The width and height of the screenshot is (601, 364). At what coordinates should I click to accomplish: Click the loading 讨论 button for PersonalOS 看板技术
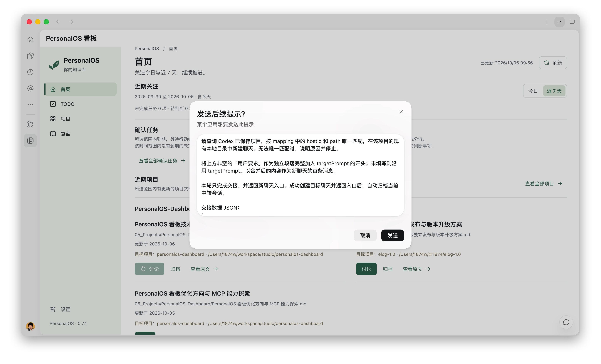click(x=149, y=269)
